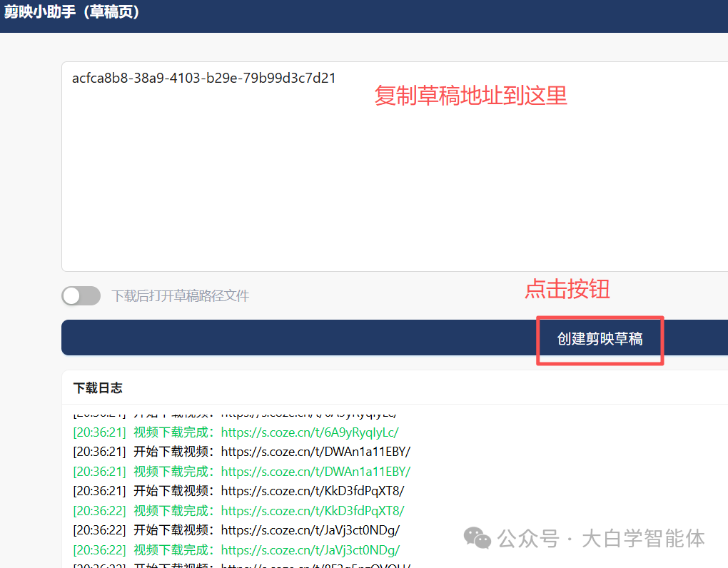Toggle 下载后打开草稿路径文件 switch
Screen dimensions: 728x568
point(81,295)
